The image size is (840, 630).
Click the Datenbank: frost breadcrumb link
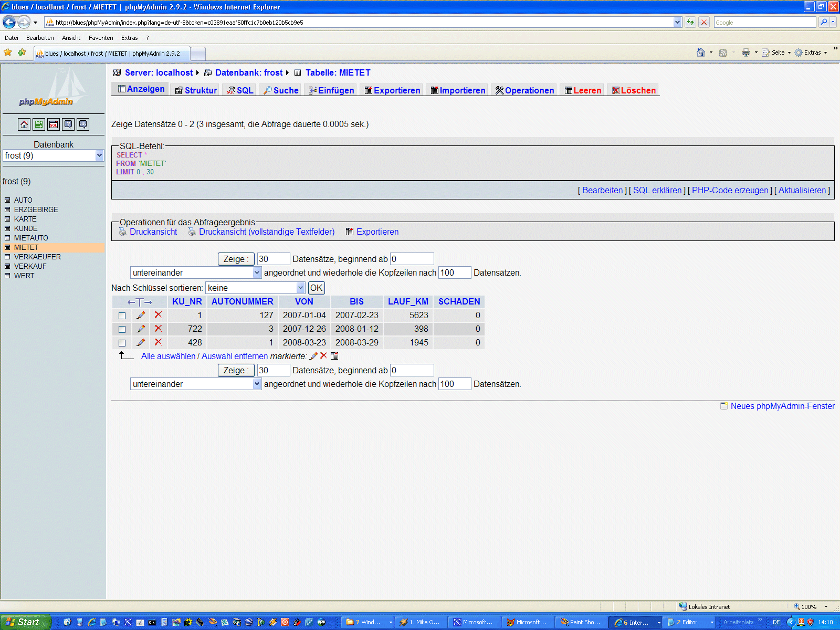click(x=248, y=72)
